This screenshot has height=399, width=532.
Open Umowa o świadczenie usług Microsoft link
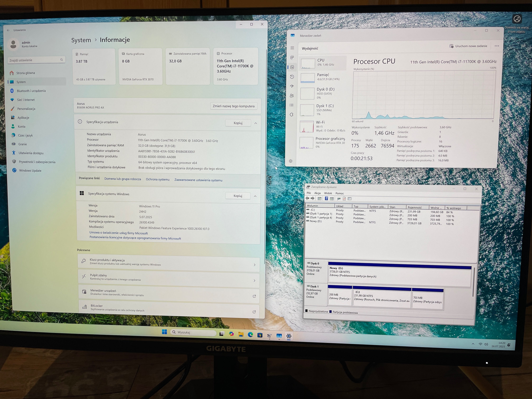coord(119,233)
